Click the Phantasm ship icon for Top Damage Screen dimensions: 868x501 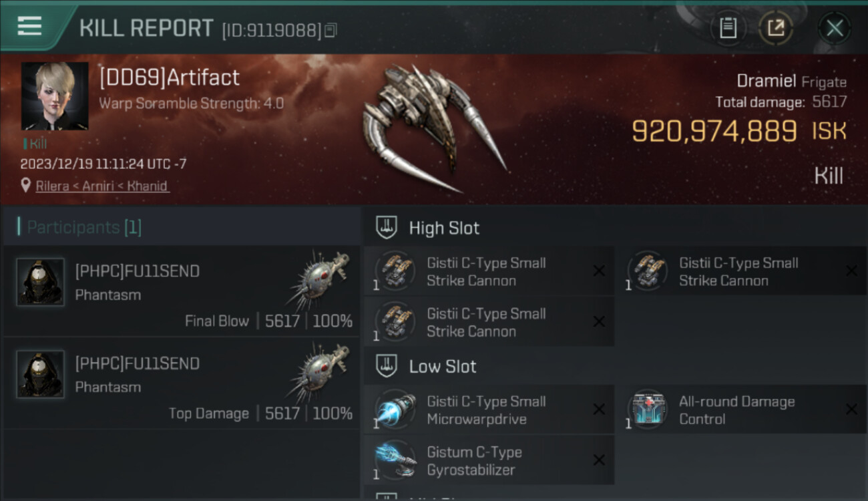(x=319, y=373)
